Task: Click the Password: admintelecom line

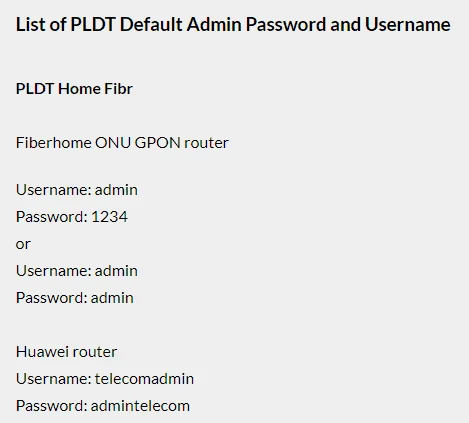Action: point(103,406)
